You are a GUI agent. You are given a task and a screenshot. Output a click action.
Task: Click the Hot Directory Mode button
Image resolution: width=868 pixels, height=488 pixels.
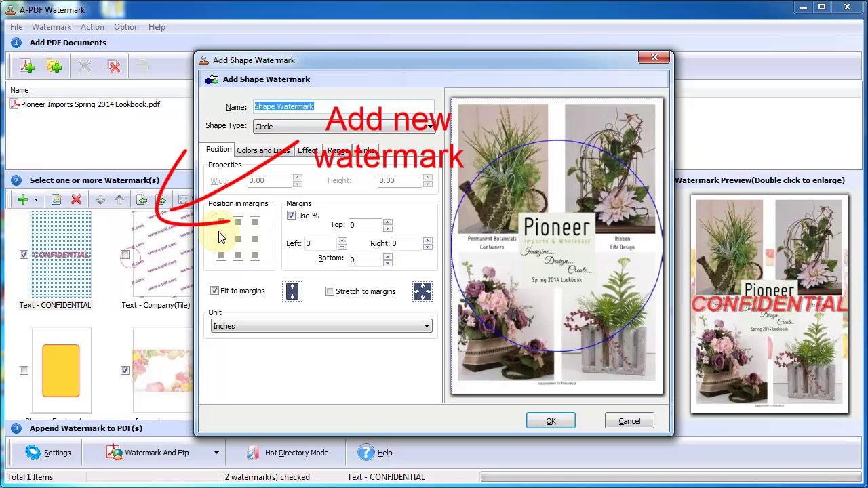[x=287, y=453]
